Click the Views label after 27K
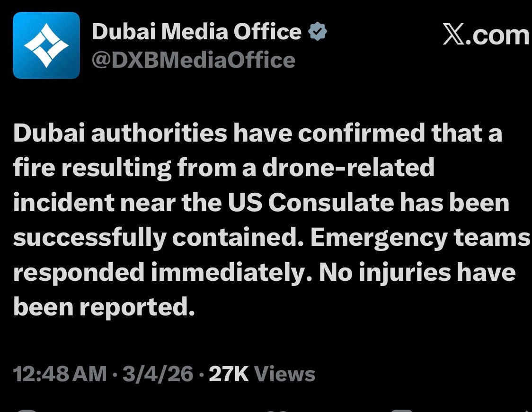The width and height of the screenshot is (532, 412). [x=284, y=374]
